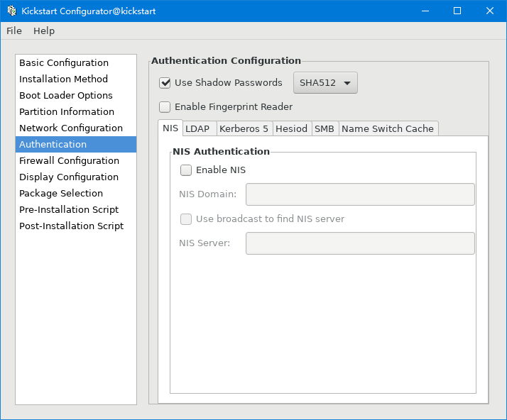This screenshot has height=420, width=507.
Task: Open the SHA512 hash algorithm dropdown
Action: pyautogui.click(x=325, y=83)
